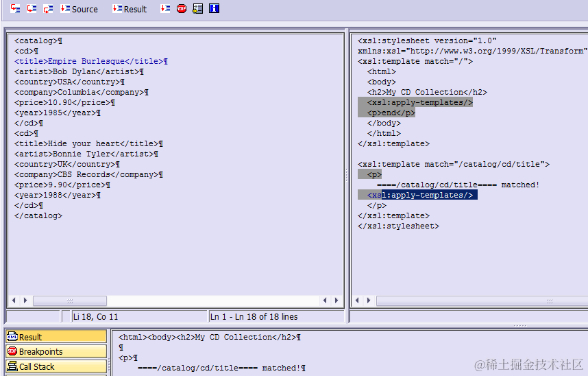Click the right arrow beside source pane's left scroll arrow
The width and height of the screenshot is (588, 376).
[25, 301]
